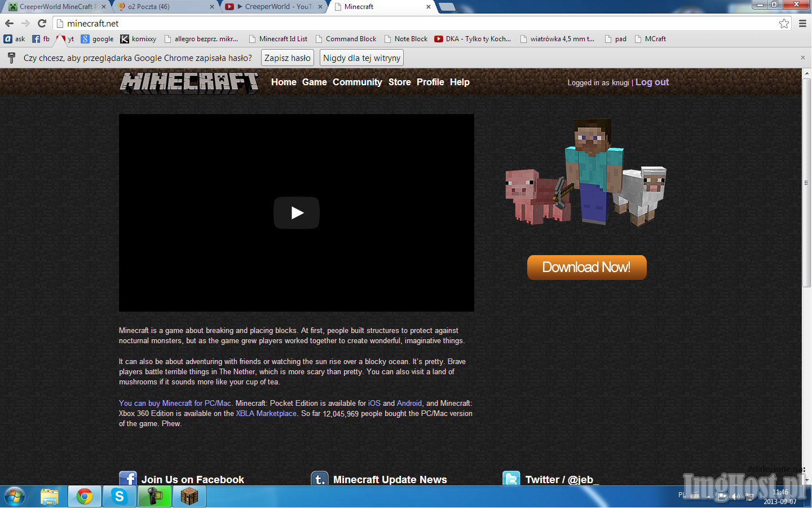Image resolution: width=812 pixels, height=508 pixels.
Task: Open the Minecraft crafting table taskbar icon
Action: tap(189, 497)
